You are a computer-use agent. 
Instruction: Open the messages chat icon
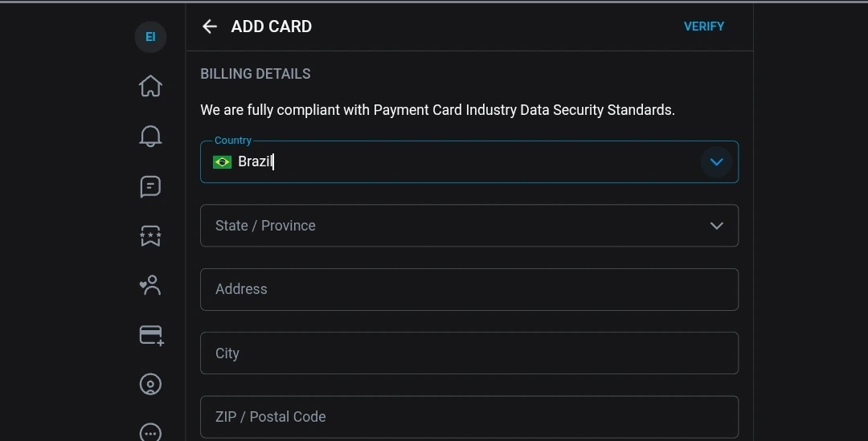(150, 186)
